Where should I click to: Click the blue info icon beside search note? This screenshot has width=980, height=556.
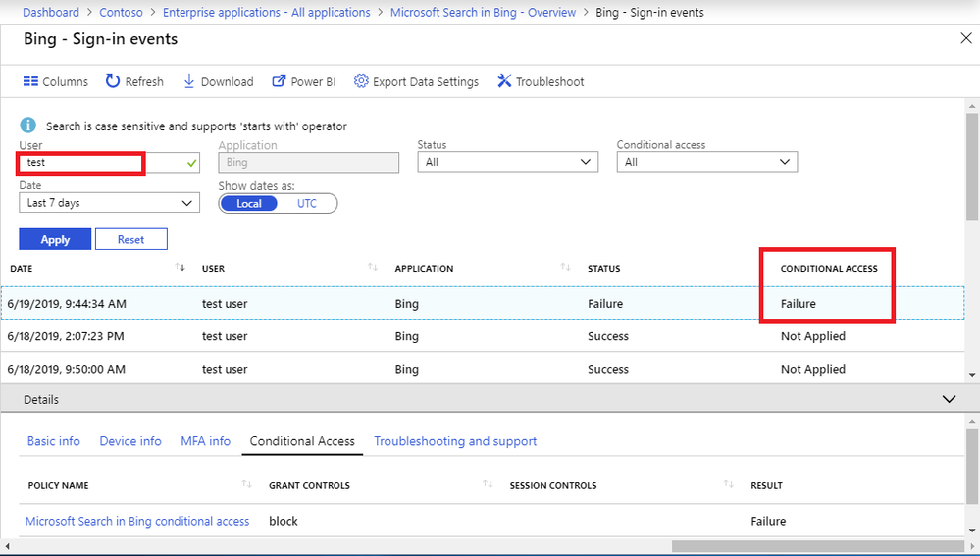coord(28,126)
